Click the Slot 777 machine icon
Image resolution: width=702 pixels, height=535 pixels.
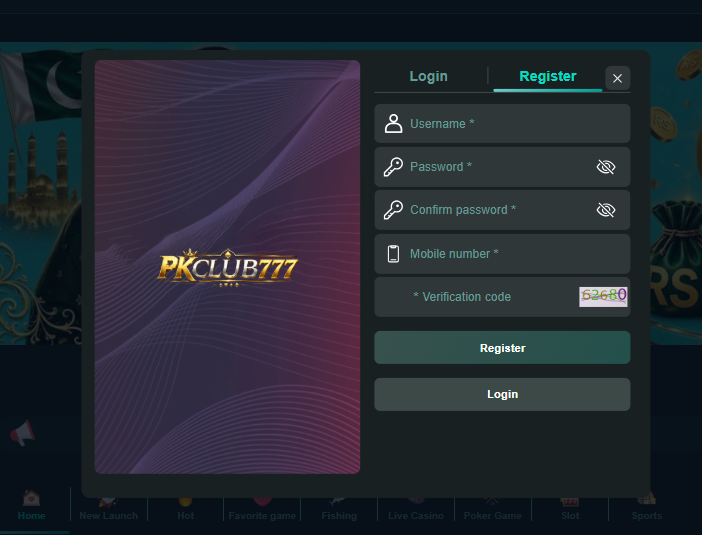pos(570,501)
